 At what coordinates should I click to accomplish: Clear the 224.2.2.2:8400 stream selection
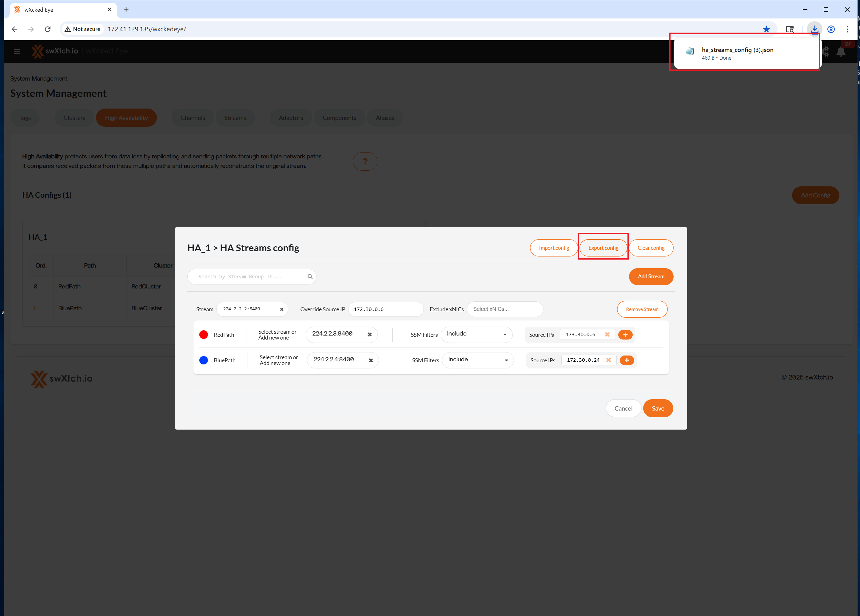pos(282,309)
